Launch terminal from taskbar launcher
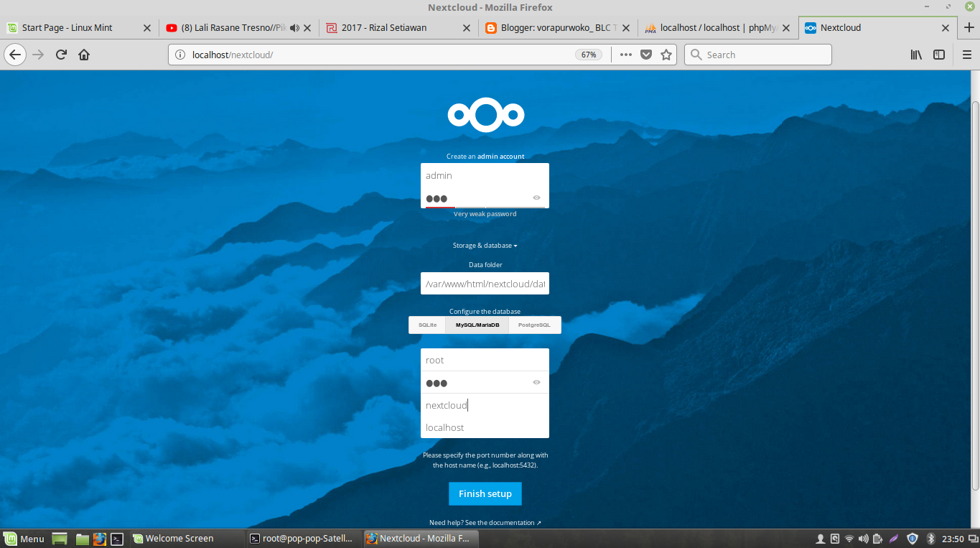This screenshot has height=548, width=980. tap(117, 539)
